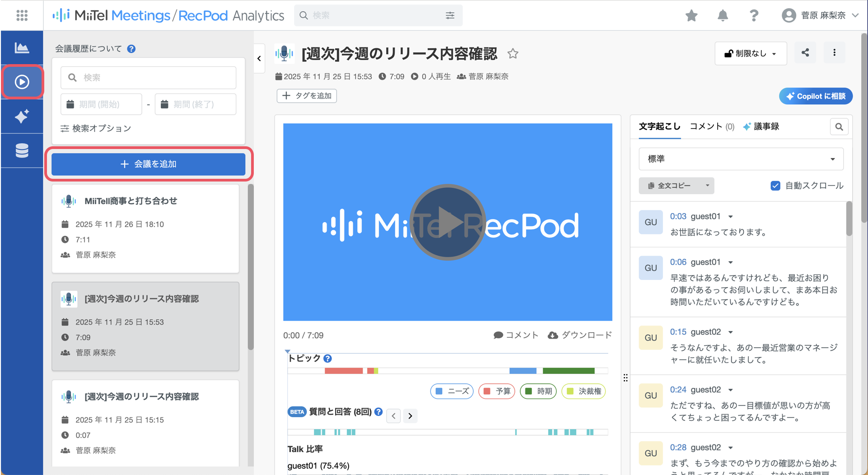Go to next question and answer
868x475 pixels.
410,416
